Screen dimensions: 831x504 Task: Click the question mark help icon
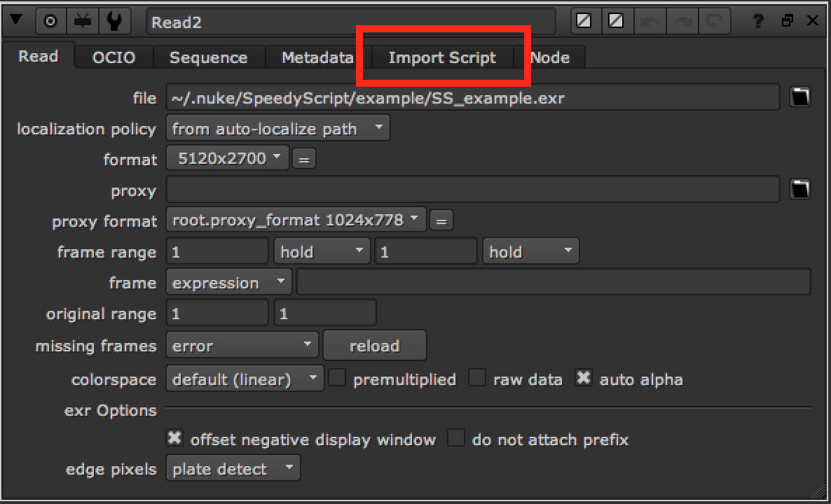point(758,22)
